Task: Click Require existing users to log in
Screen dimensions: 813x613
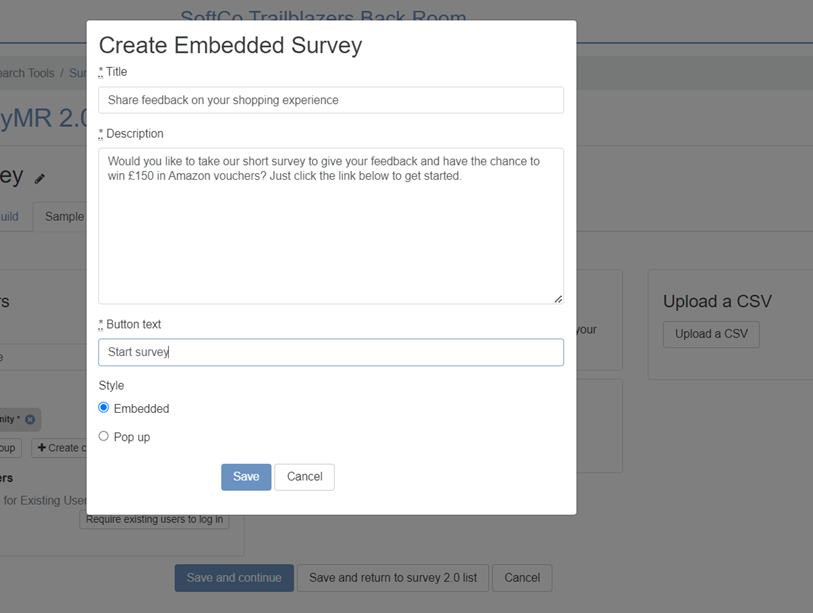Action: click(154, 519)
